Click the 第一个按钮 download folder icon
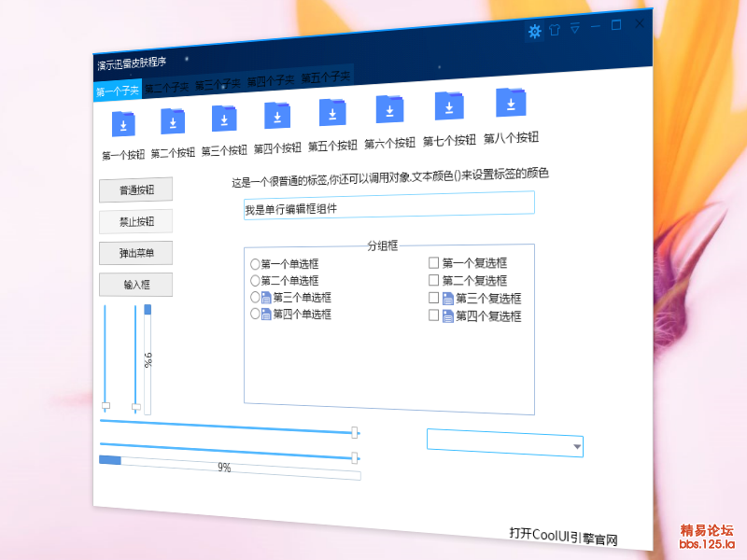This screenshot has height=560, width=747. [x=123, y=124]
